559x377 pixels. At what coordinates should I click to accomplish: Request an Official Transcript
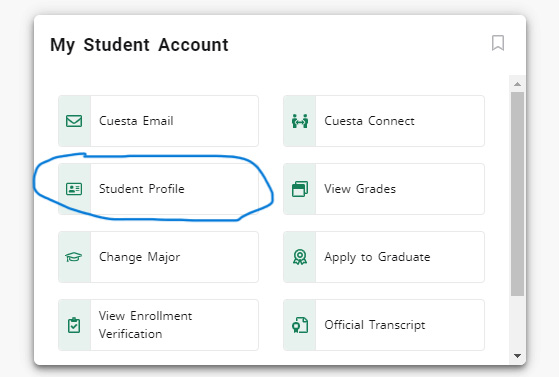point(384,325)
